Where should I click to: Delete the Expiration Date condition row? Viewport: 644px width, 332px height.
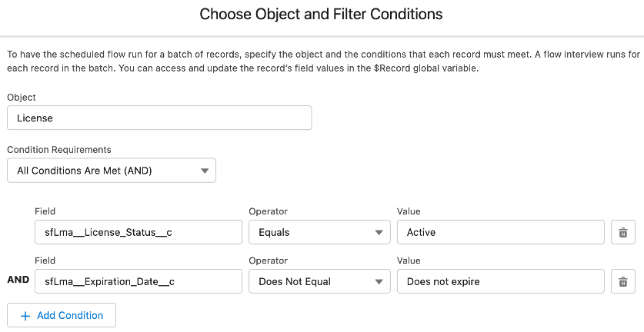(x=623, y=281)
